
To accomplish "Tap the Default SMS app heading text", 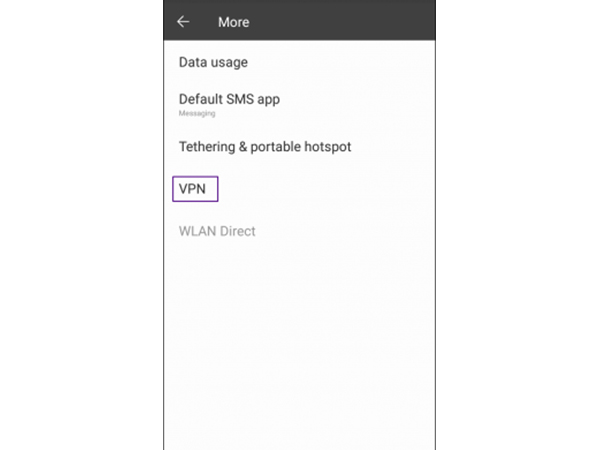I will click(229, 99).
